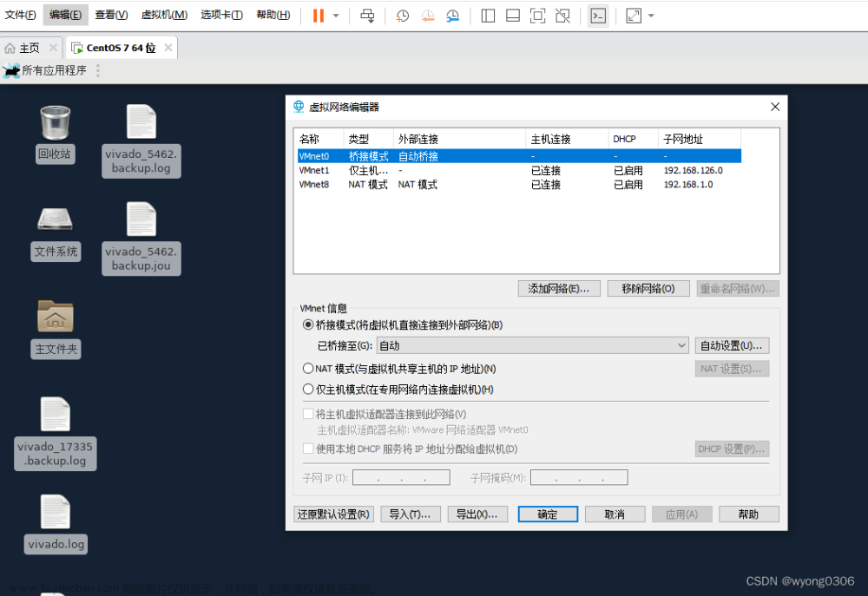
Task: Close the CentOS 7 64 位 tab
Action: point(168,48)
